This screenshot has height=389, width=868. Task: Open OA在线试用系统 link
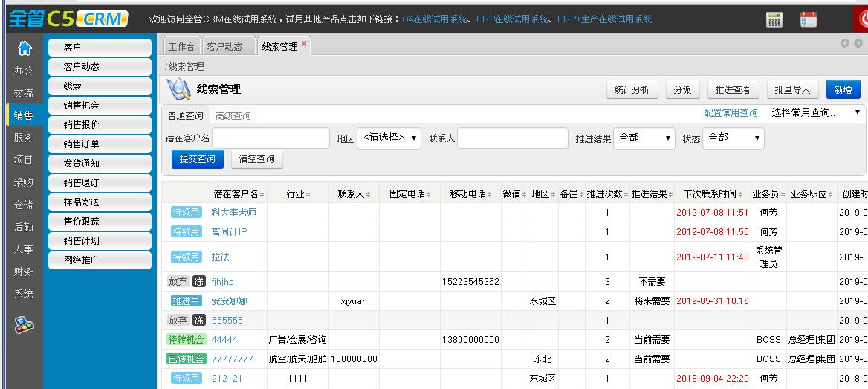435,19
